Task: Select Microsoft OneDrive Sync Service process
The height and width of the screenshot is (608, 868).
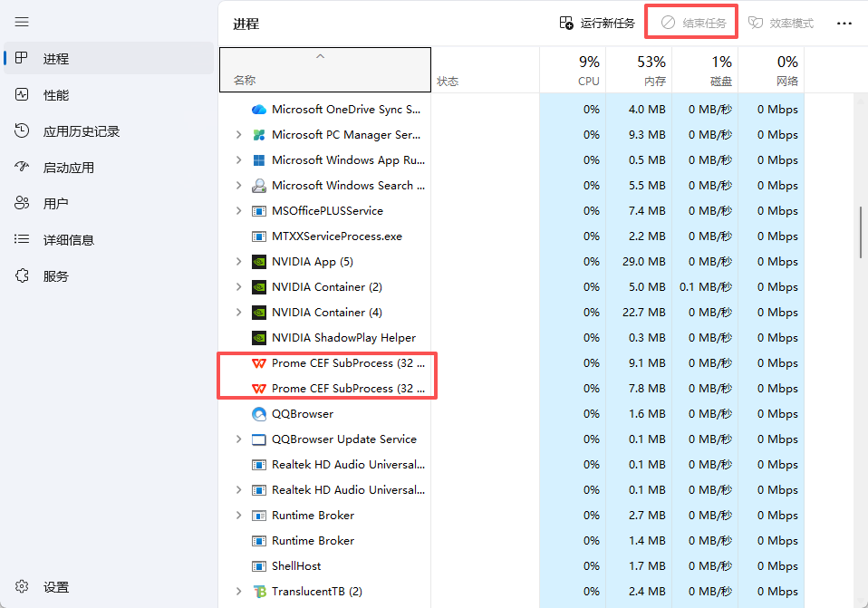Action: (346, 109)
